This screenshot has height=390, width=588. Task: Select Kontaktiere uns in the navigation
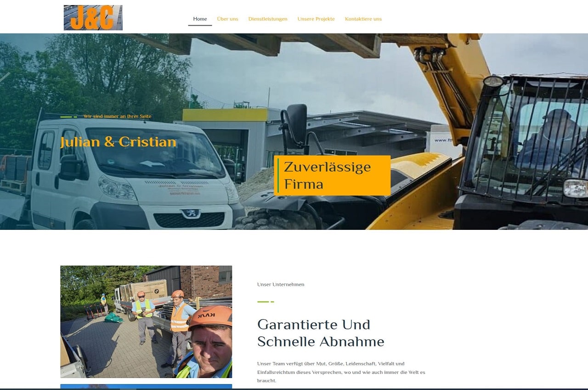point(363,19)
